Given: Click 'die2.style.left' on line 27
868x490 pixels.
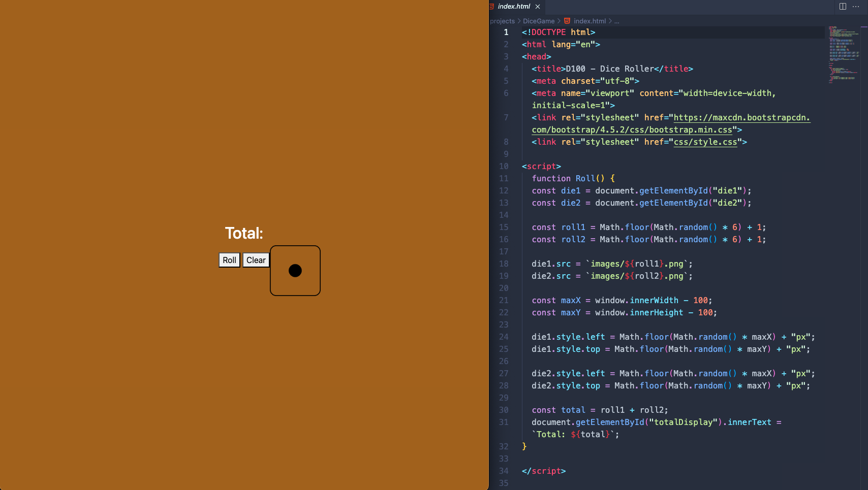Looking at the screenshot, I should tap(568, 373).
